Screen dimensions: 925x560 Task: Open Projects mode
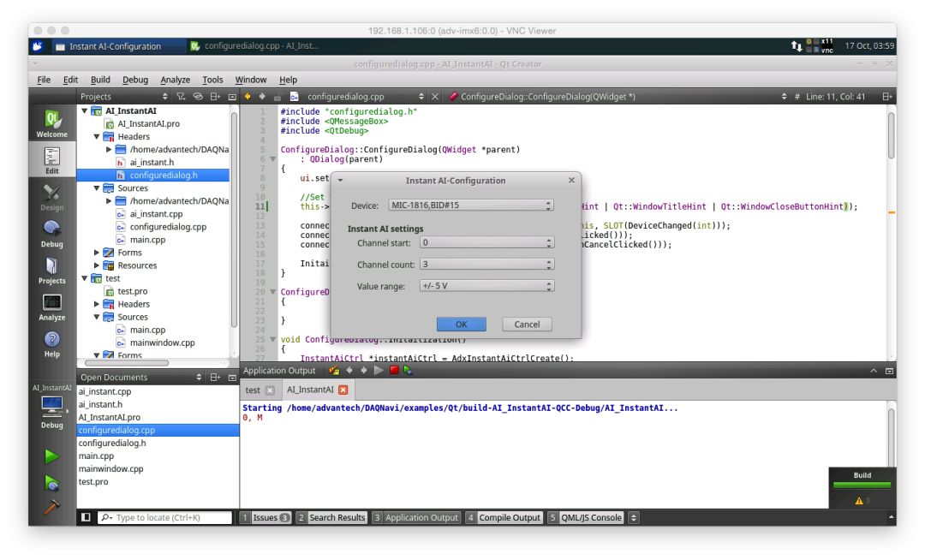[x=52, y=271]
